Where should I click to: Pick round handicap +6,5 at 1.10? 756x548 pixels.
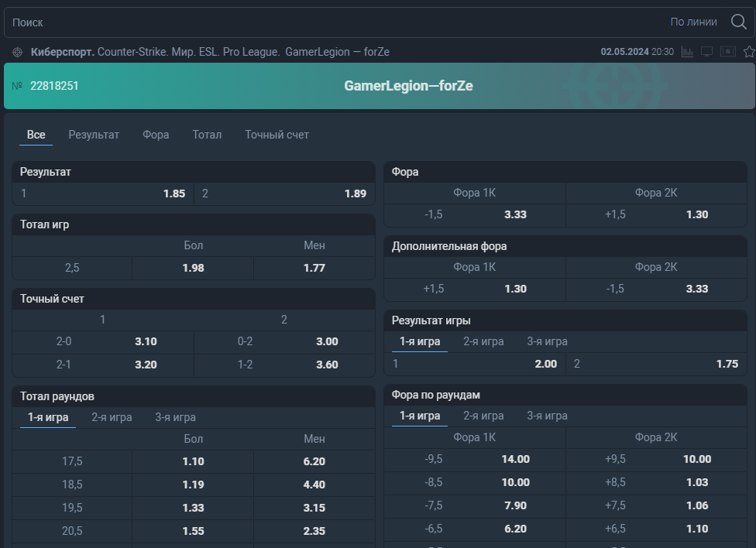coord(656,529)
